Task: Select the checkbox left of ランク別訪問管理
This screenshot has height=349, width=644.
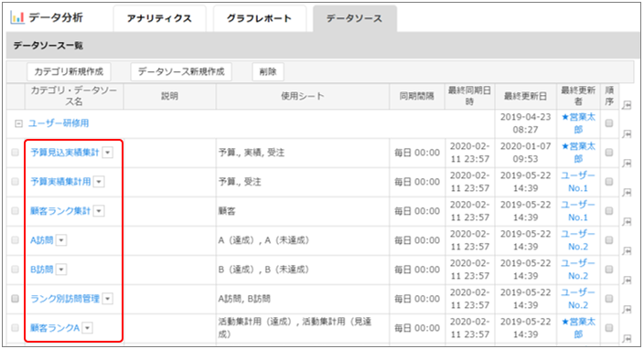Action: click(x=16, y=299)
